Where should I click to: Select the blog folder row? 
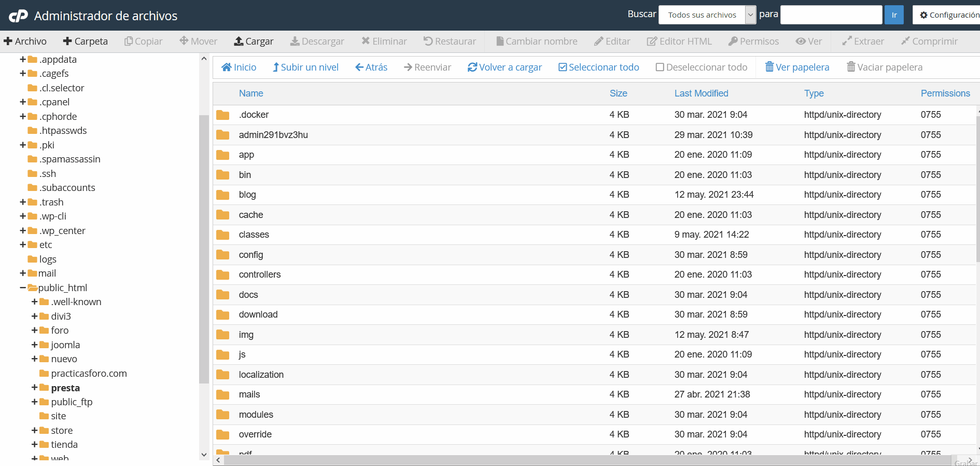[x=594, y=195]
